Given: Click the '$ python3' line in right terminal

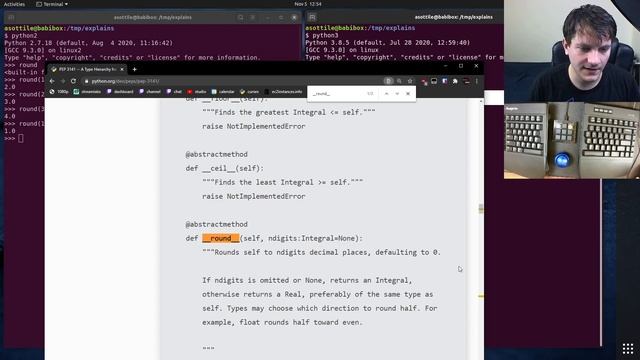Looking at the screenshot, I should (x=322, y=36).
